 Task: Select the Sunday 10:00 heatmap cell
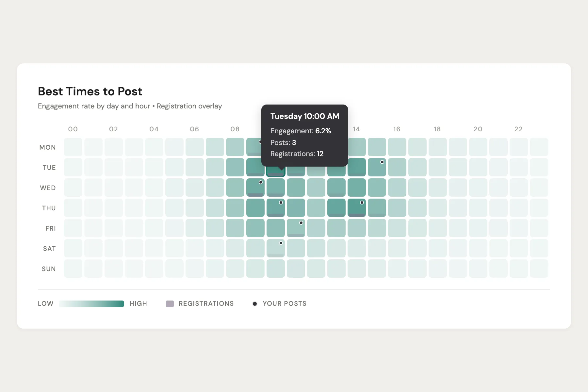coord(276,269)
